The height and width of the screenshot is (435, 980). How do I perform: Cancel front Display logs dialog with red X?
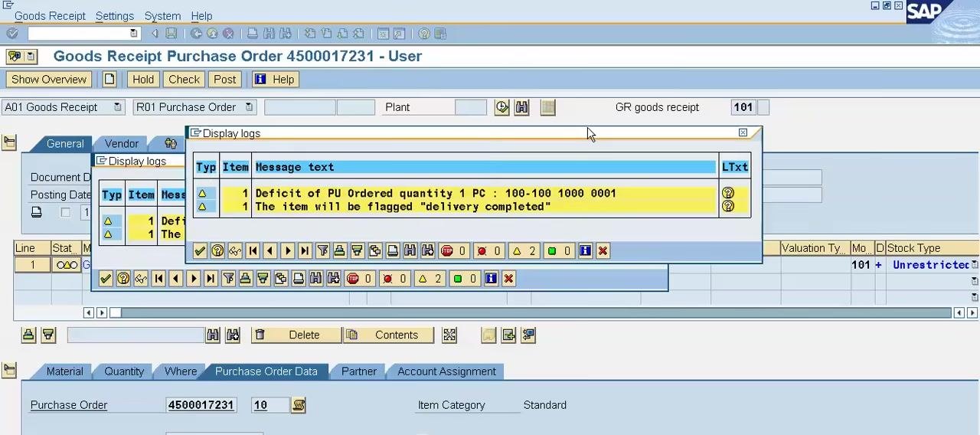[x=603, y=250]
